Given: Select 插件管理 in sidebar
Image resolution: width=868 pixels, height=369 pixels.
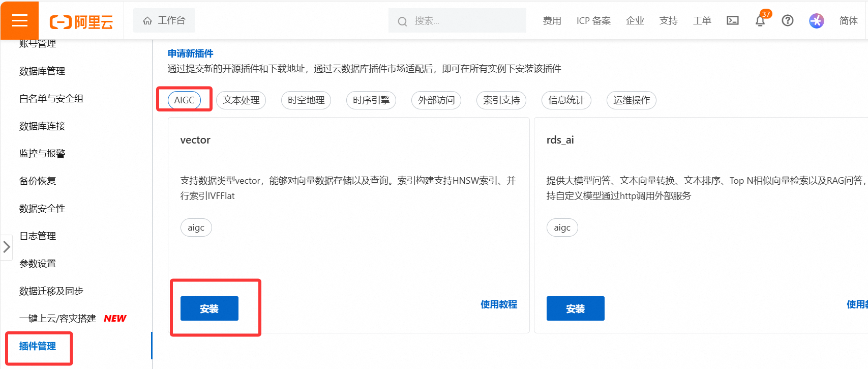Looking at the screenshot, I should [38, 346].
